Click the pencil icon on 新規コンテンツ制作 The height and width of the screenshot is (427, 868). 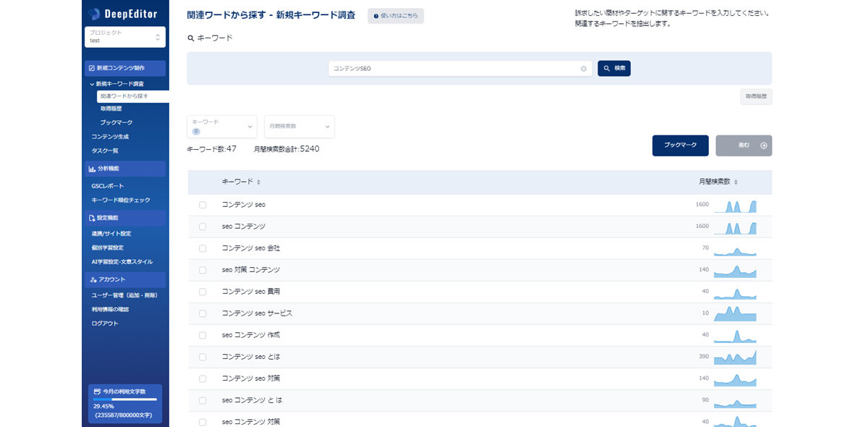90,67
